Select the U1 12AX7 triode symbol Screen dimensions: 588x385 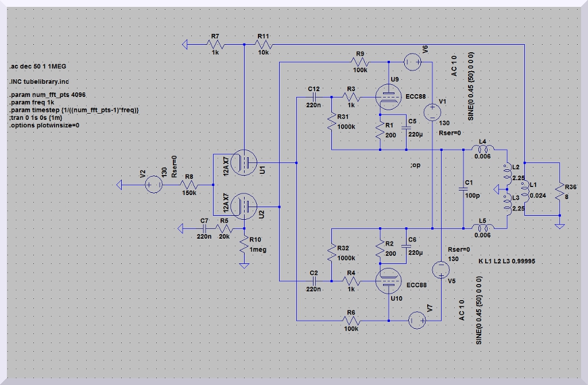[x=245, y=163]
